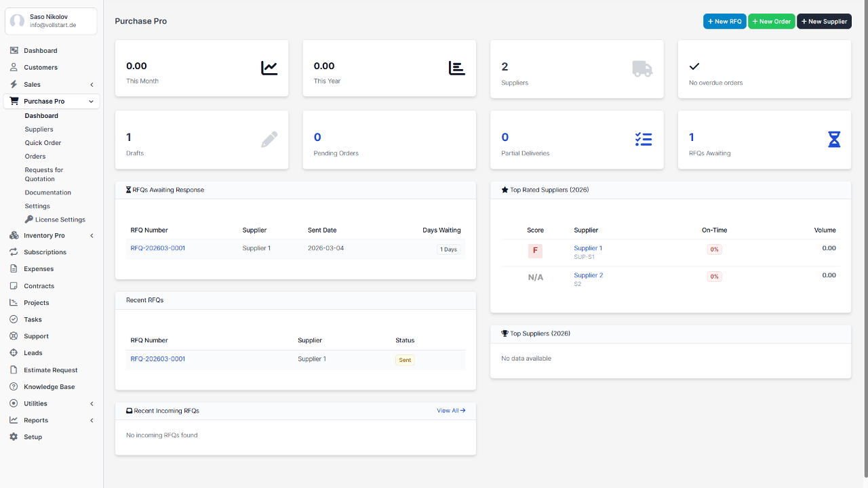
Task: Click the Inventory Pro boxes icon
Action: (x=14, y=235)
